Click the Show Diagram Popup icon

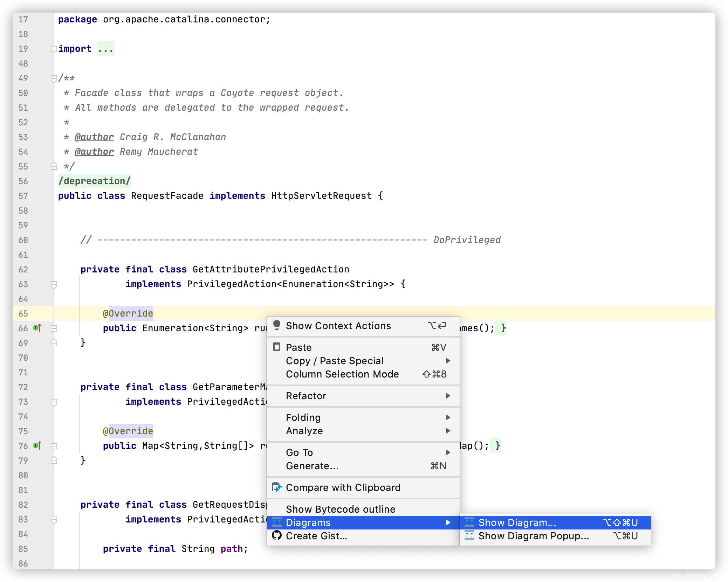469,535
